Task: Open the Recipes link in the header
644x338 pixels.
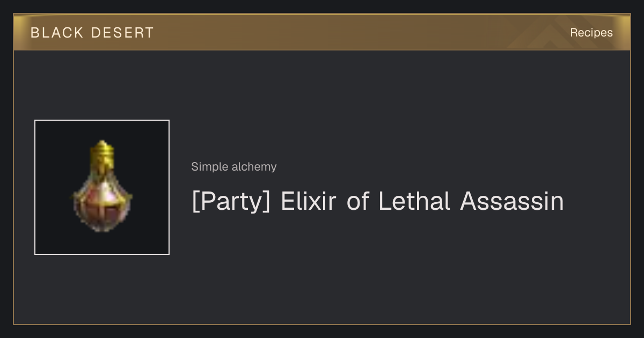Action: point(591,33)
